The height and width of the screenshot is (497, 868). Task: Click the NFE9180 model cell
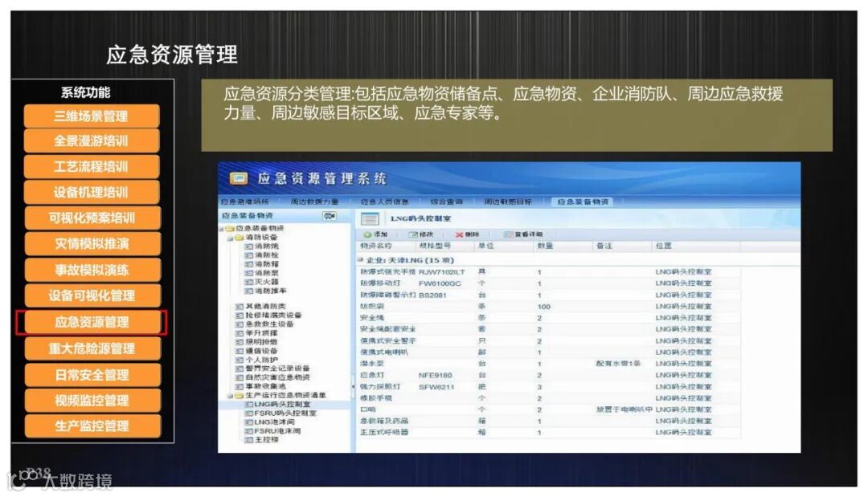point(435,376)
